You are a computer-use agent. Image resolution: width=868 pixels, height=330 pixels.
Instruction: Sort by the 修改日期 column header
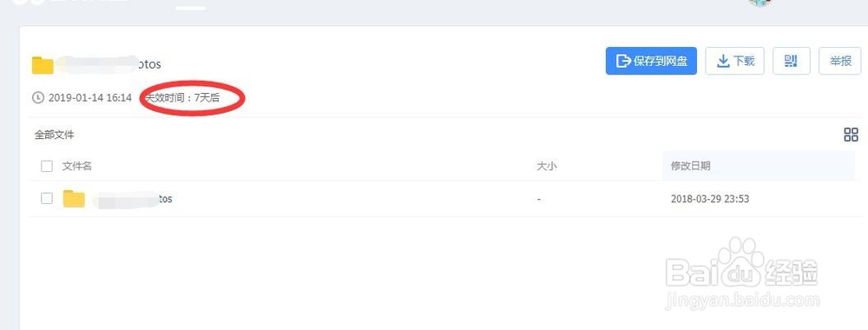tap(691, 166)
